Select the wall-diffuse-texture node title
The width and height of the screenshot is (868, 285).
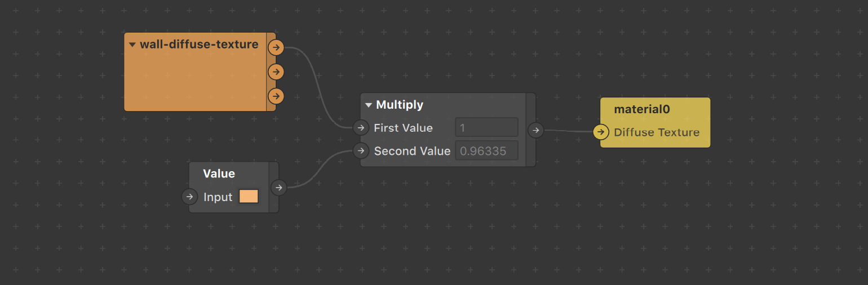(199, 44)
